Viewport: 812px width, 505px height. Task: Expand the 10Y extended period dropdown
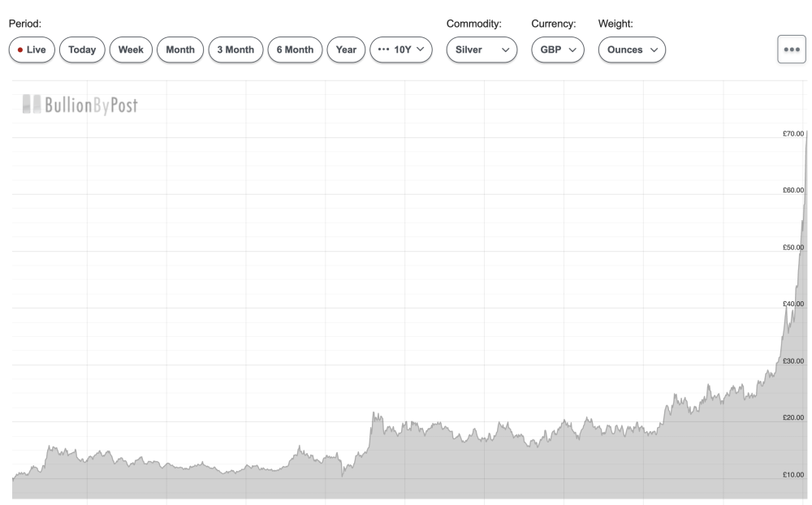[x=401, y=50]
